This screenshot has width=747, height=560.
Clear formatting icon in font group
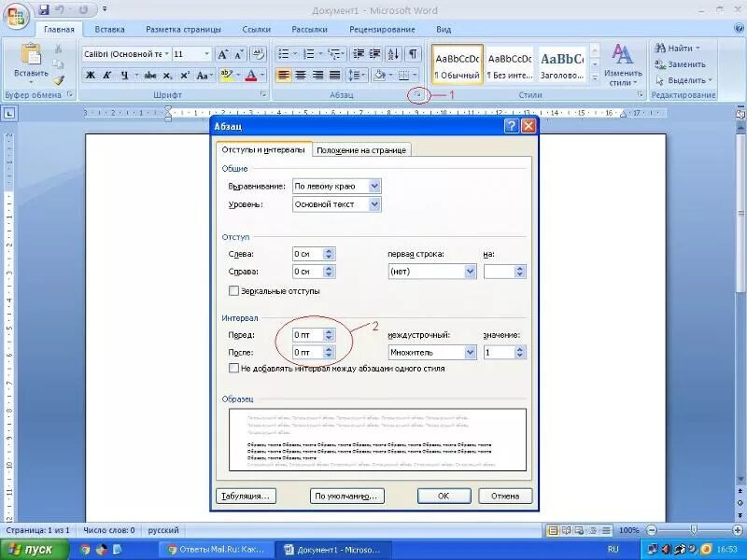click(x=258, y=54)
